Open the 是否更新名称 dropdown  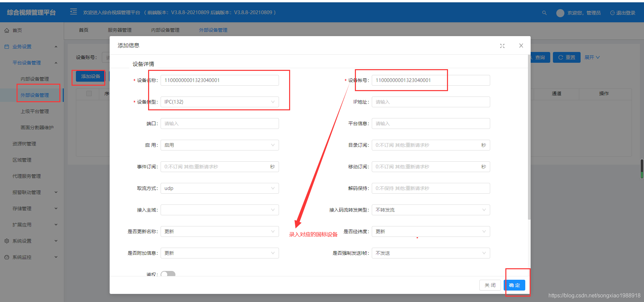(220, 231)
